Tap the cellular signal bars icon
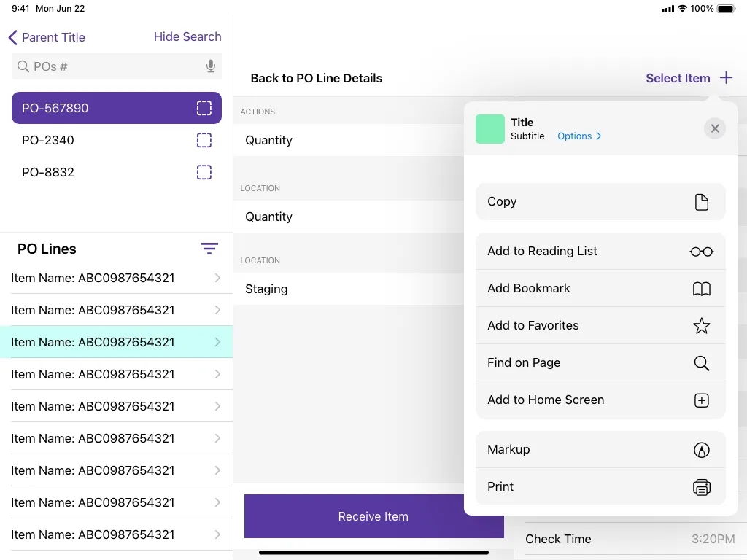747x560 pixels. pyautogui.click(x=668, y=9)
